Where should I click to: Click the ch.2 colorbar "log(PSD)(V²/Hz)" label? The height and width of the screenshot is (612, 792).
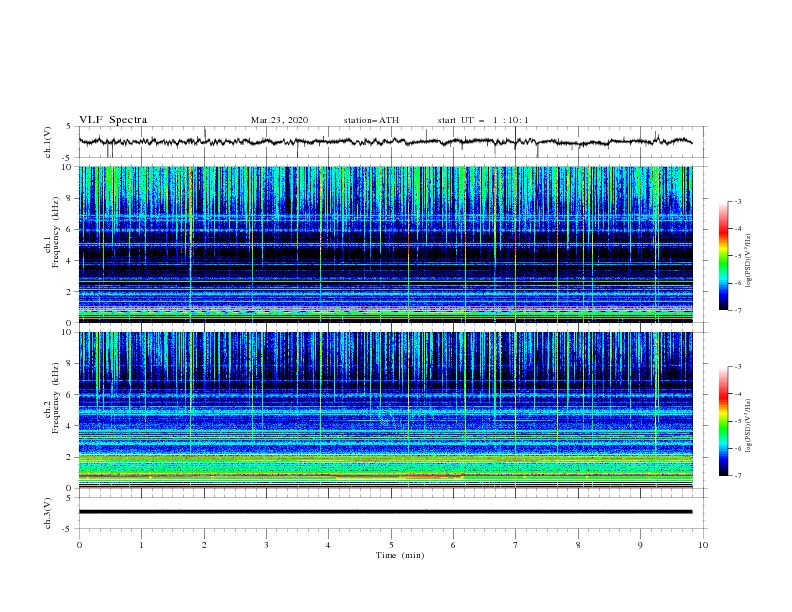click(748, 426)
